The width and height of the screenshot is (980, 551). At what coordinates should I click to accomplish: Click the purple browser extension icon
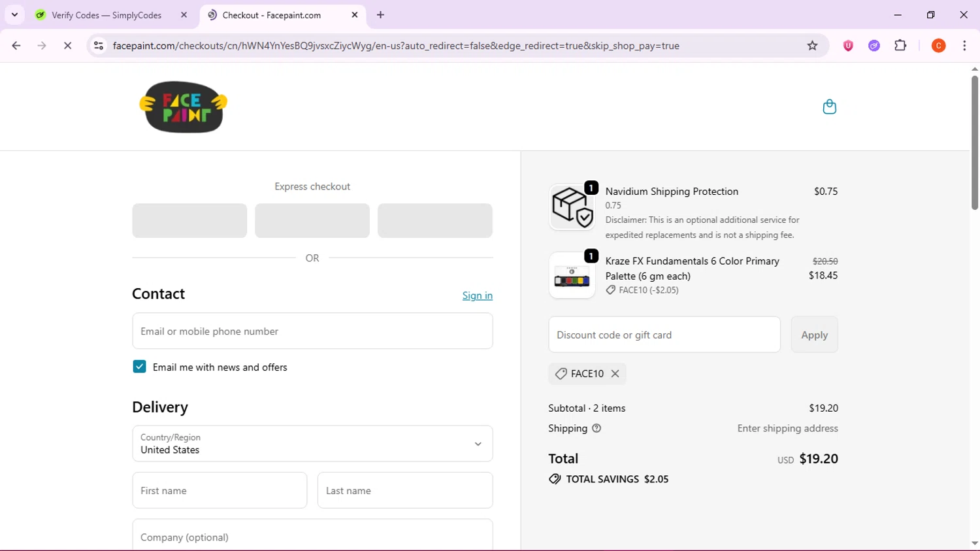point(874,46)
